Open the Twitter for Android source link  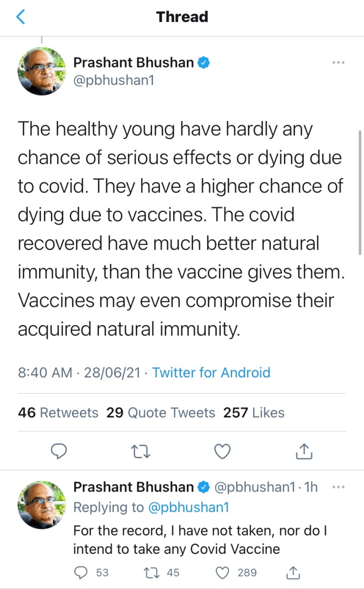(211, 373)
